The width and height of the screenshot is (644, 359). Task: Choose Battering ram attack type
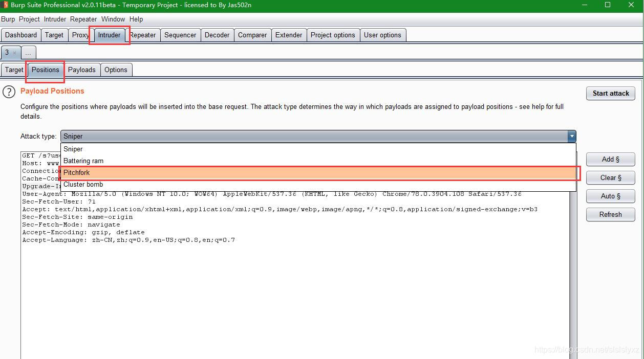[x=318, y=161]
